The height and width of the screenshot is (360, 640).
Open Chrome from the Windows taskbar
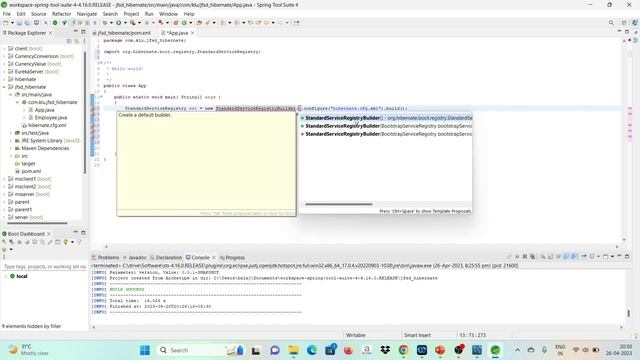click(403, 350)
